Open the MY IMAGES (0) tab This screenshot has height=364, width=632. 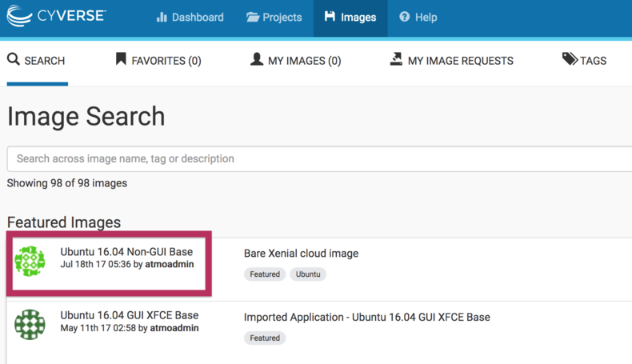pyautogui.click(x=295, y=61)
